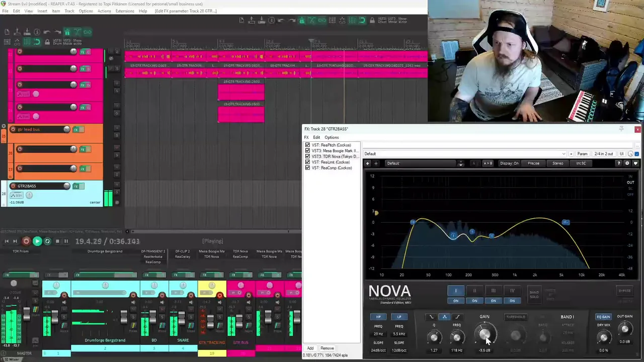Open the Track menu

[69, 11]
